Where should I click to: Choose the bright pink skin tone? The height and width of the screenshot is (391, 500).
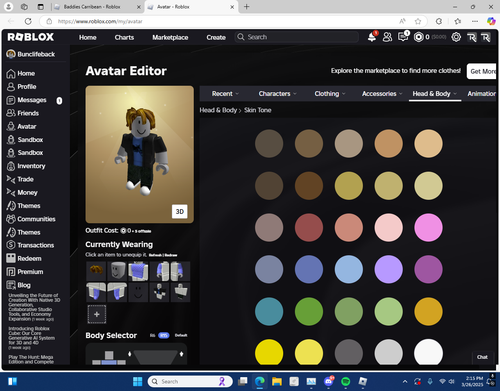point(428,228)
